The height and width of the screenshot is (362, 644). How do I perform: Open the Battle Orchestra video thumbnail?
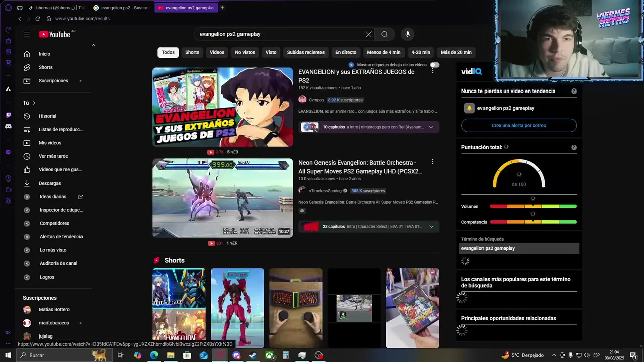pos(223,198)
